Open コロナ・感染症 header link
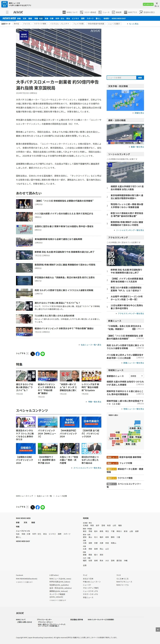Image resolution: width=160 pixels, height=644 pixels. [88, 12]
